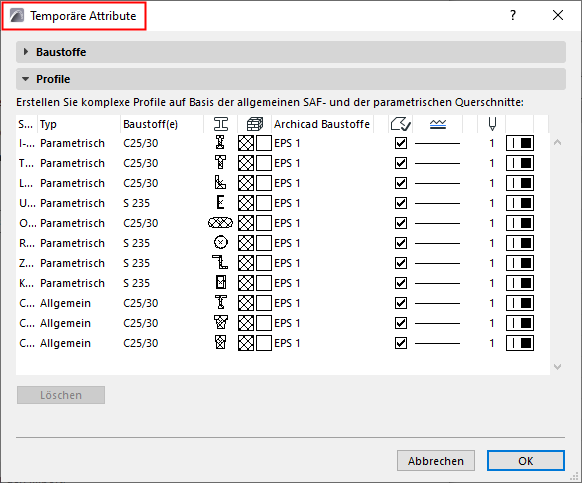Select the second Allgemein row profile icon
The image size is (582, 483).
click(220, 323)
